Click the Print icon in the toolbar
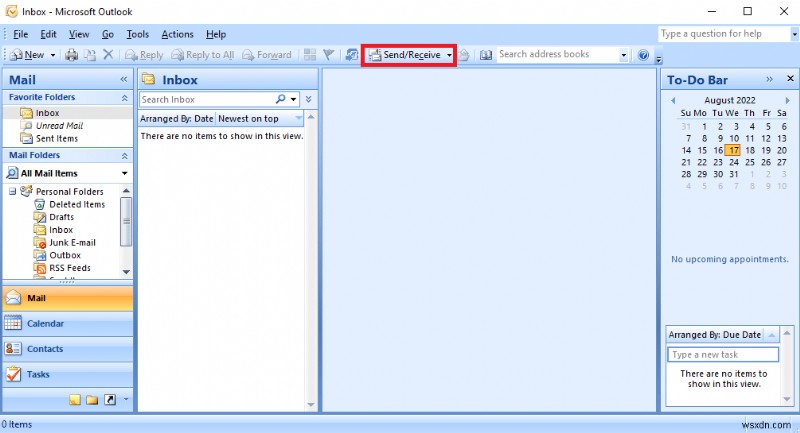Screen dimensions: 800x433 pyautogui.click(x=71, y=55)
